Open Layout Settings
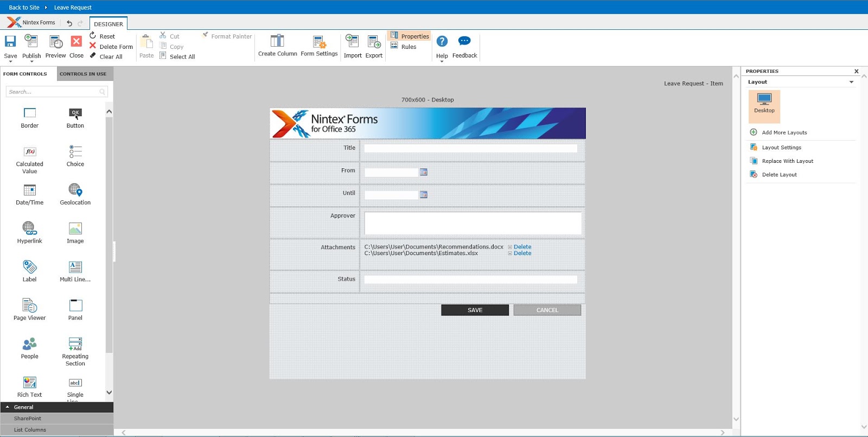The image size is (868, 437). point(776,148)
